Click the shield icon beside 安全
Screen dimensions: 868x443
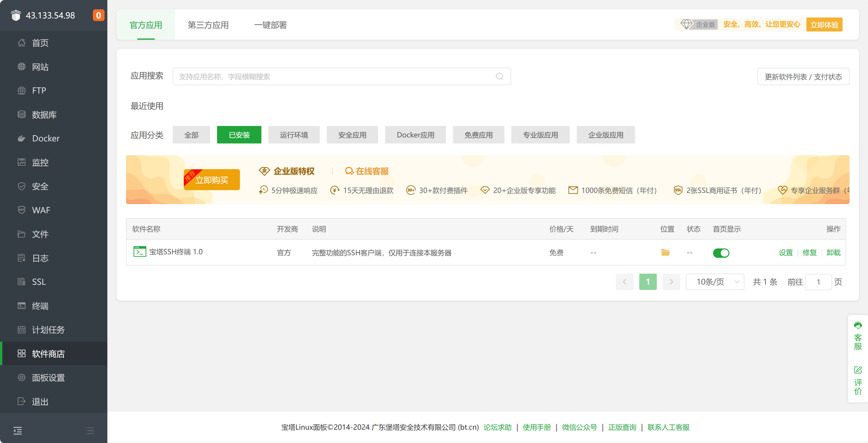pos(21,186)
